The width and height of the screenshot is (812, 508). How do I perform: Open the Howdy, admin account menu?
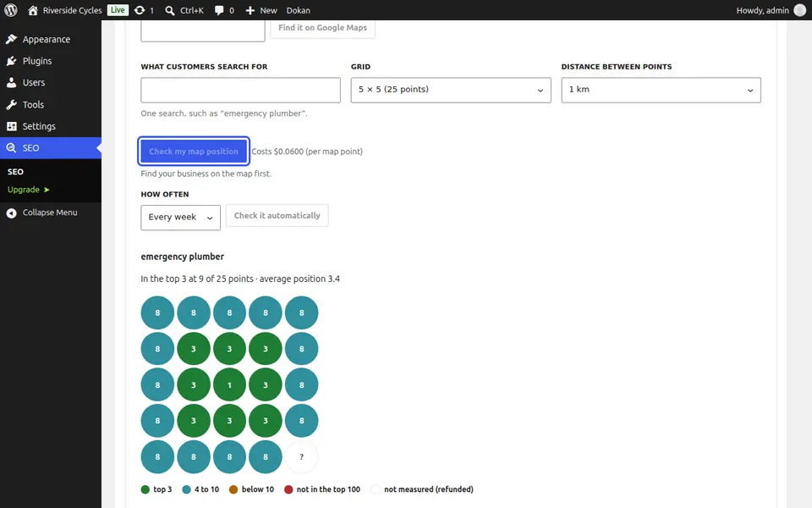(x=771, y=10)
